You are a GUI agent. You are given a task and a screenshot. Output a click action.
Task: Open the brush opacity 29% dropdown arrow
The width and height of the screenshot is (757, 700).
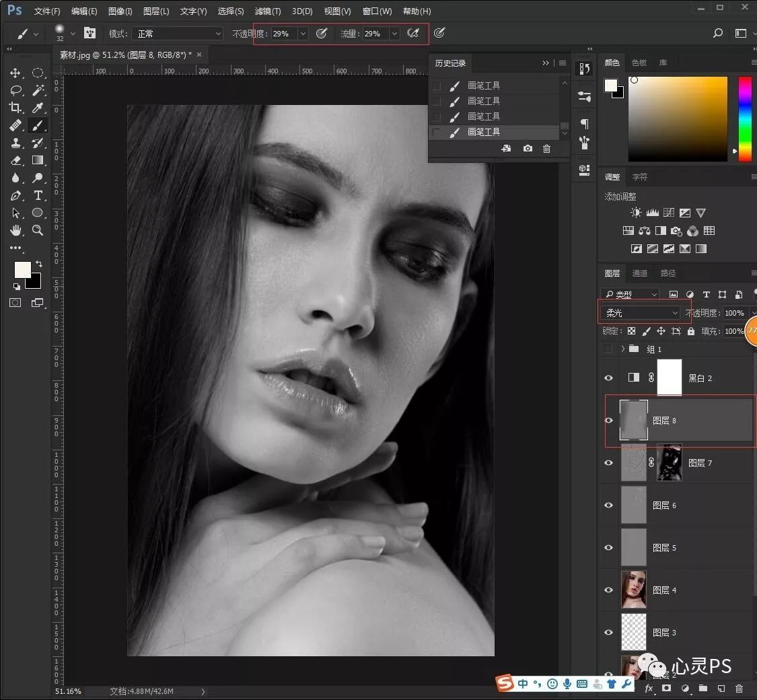click(303, 33)
